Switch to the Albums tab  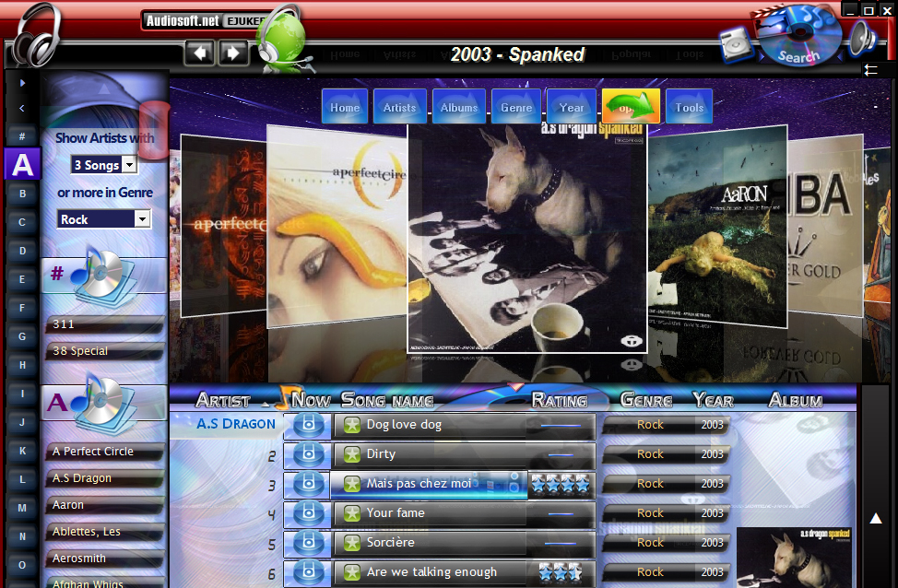point(459,107)
